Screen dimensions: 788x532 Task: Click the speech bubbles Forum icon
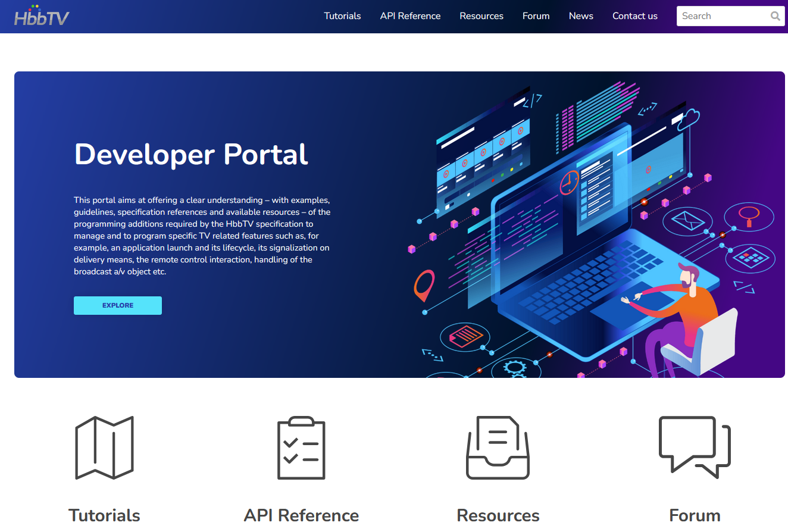click(x=694, y=446)
